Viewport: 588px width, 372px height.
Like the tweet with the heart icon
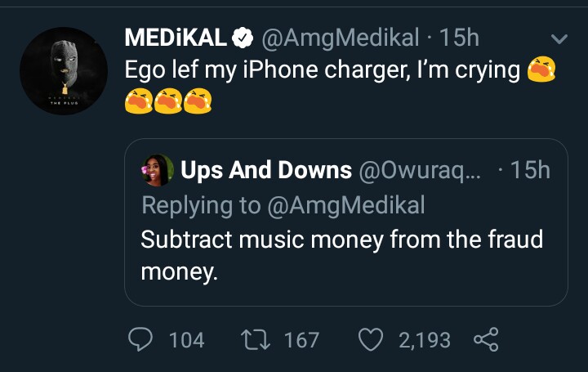pyautogui.click(x=372, y=339)
